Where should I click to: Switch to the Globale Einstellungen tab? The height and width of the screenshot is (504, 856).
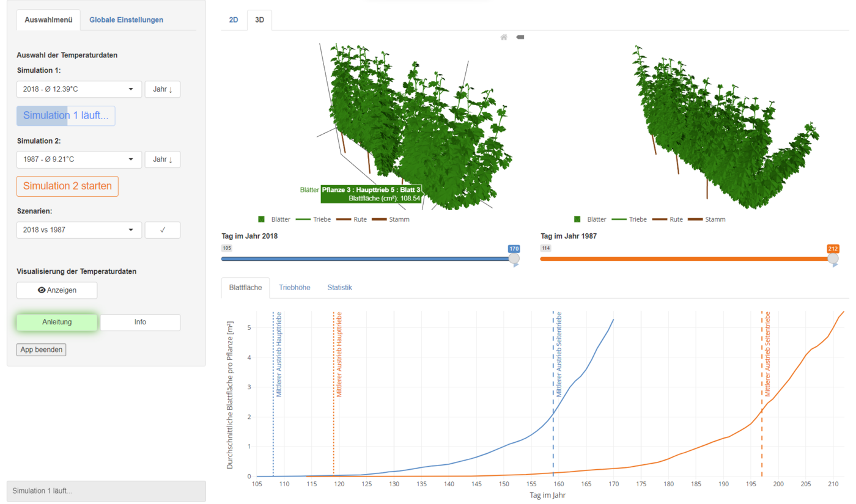[126, 20]
